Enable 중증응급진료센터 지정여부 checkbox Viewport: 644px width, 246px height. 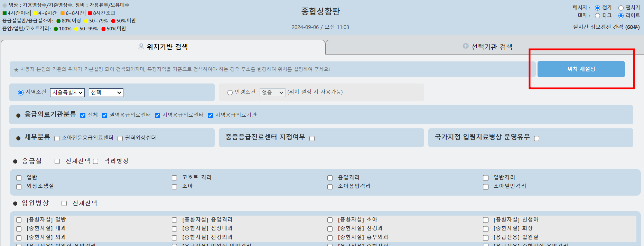point(312,138)
